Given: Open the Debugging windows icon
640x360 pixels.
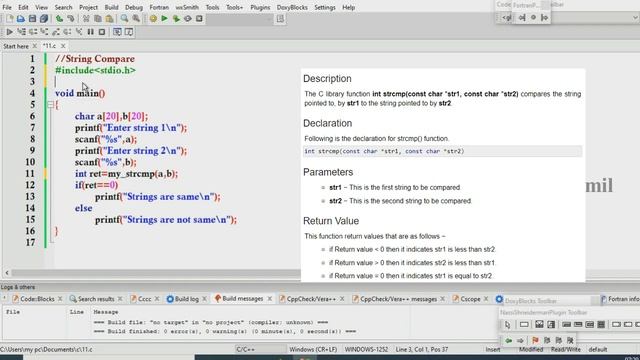Looking at the screenshot, I should pos(117,32).
